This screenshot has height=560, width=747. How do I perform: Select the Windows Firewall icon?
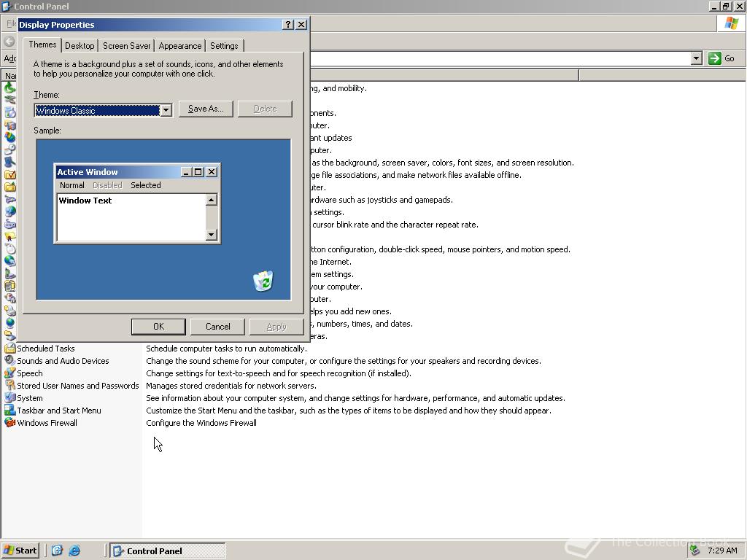[9, 422]
